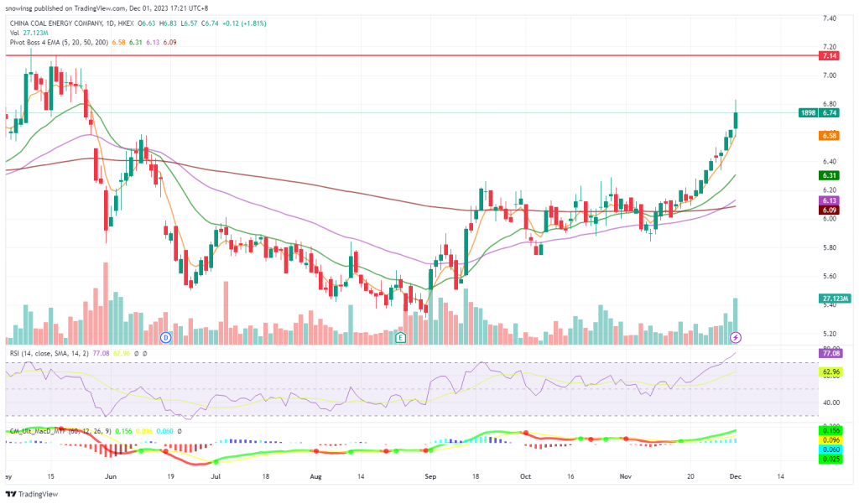
Task: Click the 27.123M volume axis label
Action: [x=835, y=299]
